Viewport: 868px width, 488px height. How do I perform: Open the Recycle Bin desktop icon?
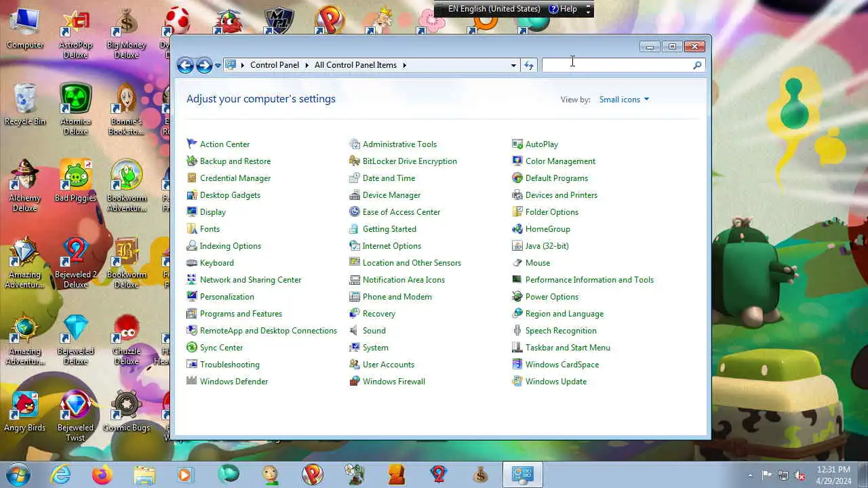click(x=25, y=105)
